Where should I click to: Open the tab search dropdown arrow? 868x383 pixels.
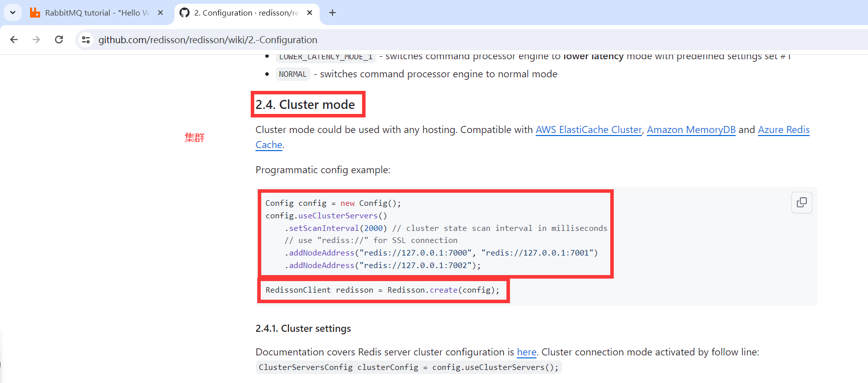point(13,13)
